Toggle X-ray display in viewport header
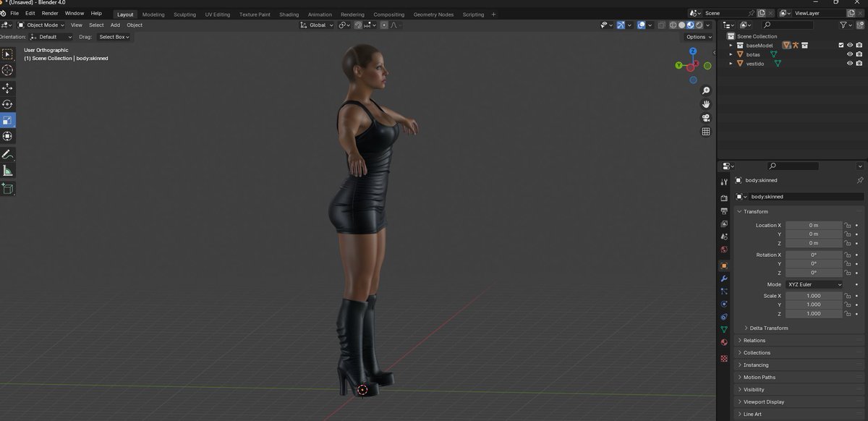This screenshot has height=421, width=868. (660, 25)
